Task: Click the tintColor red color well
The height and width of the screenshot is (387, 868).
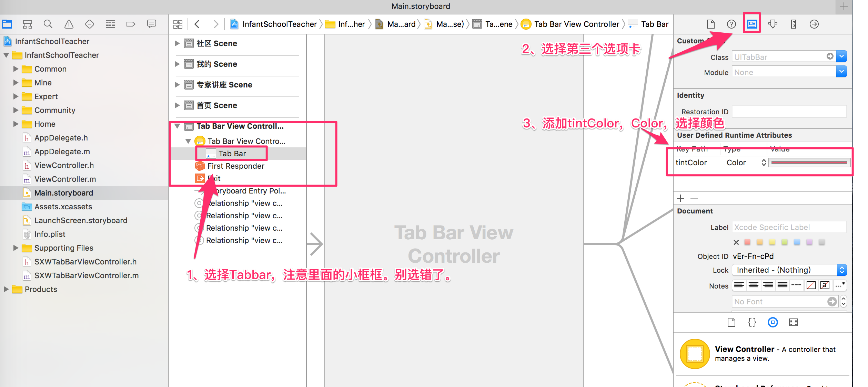Action: (x=809, y=163)
